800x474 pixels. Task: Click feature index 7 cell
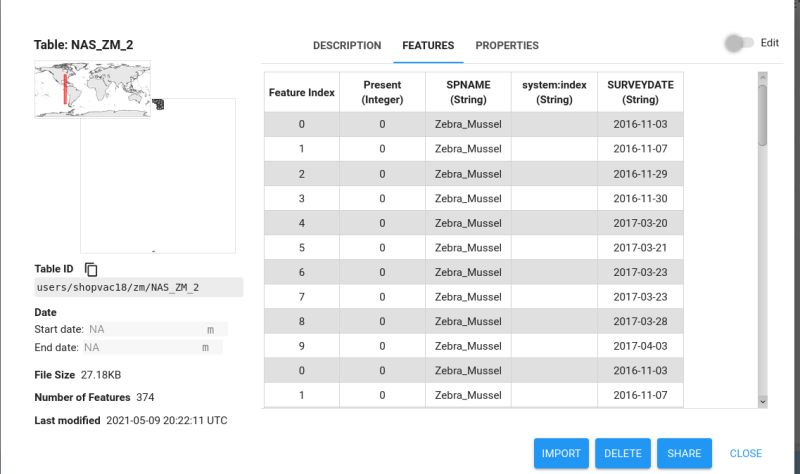pos(302,297)
